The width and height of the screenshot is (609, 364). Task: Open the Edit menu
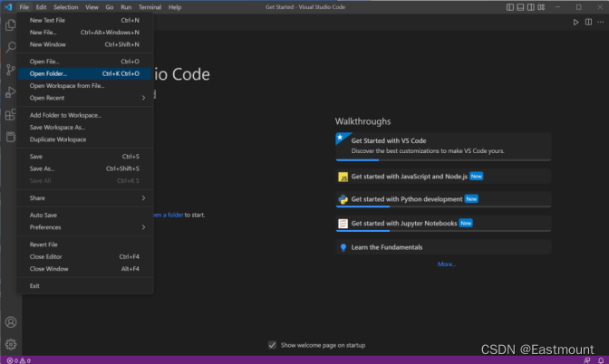pos(41,7)
